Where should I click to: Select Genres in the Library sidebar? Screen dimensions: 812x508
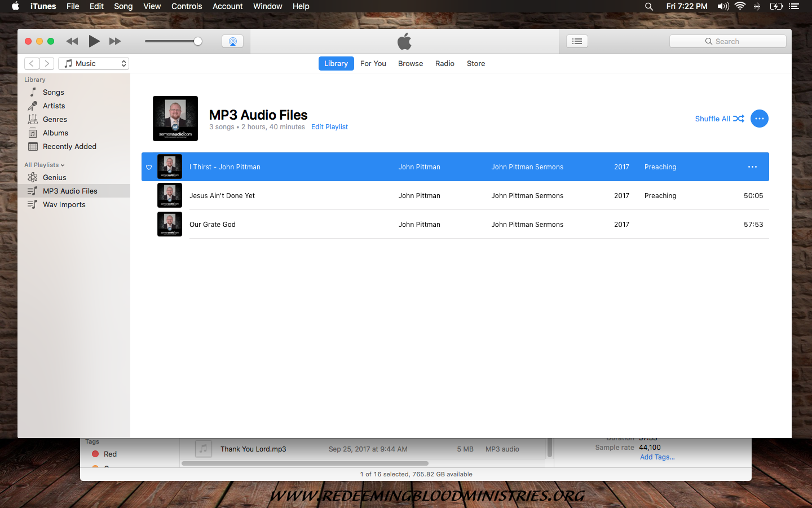74,120
